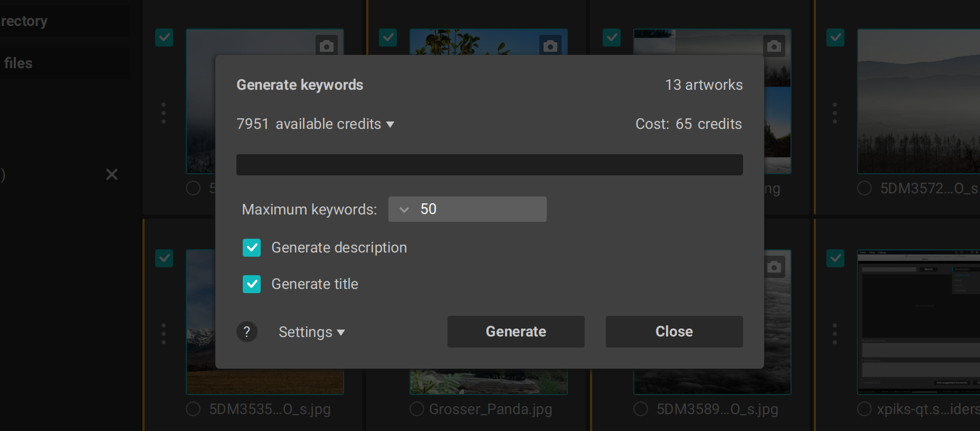
Task: Select radio button for xpiks-qt screenshot item
Action: point(864,409)
